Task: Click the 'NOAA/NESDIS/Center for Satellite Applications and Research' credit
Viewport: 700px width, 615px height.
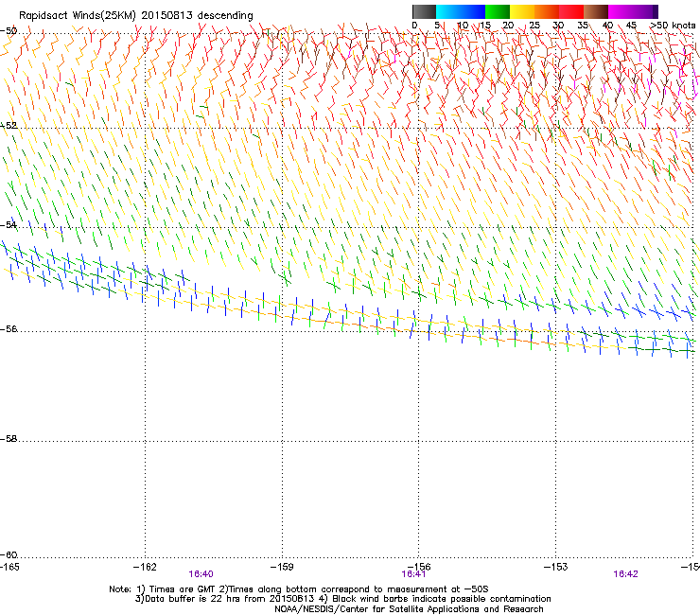Action: click(409, 609)
